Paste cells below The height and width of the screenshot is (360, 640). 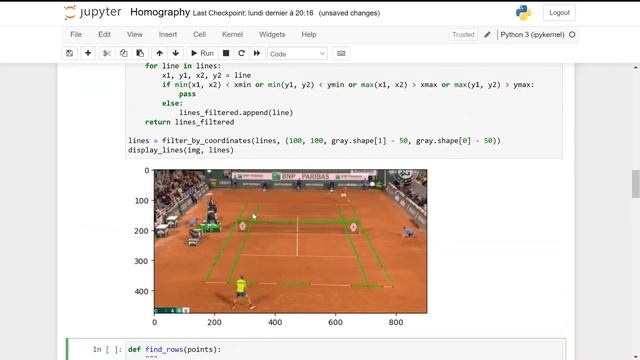point(140,53)
